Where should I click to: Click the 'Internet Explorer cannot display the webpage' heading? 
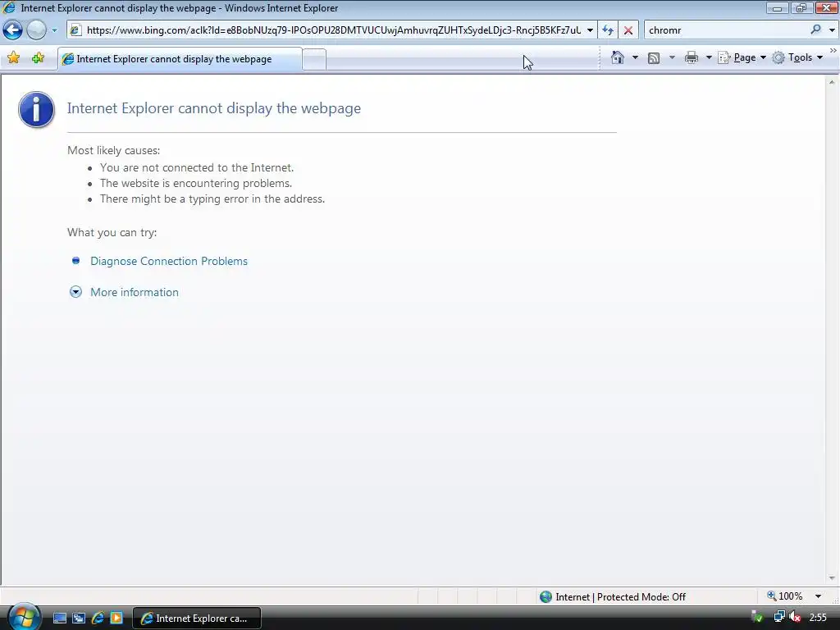coord(214,108)
